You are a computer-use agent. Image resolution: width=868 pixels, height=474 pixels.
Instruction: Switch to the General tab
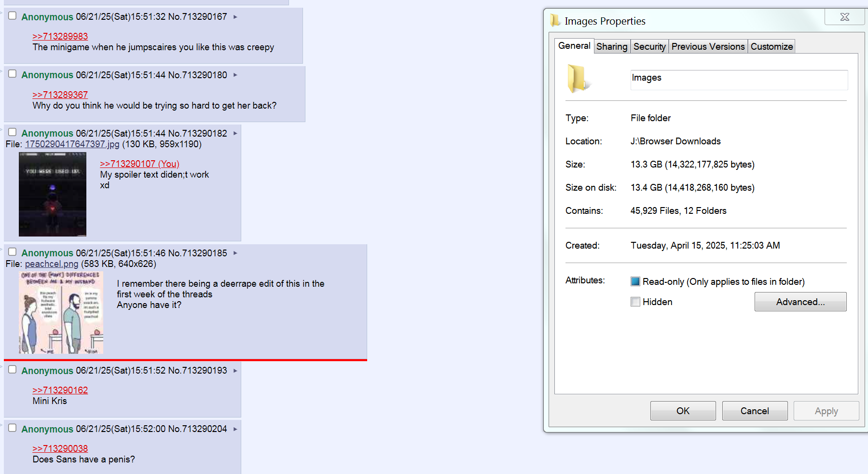(x=574, y=46)
